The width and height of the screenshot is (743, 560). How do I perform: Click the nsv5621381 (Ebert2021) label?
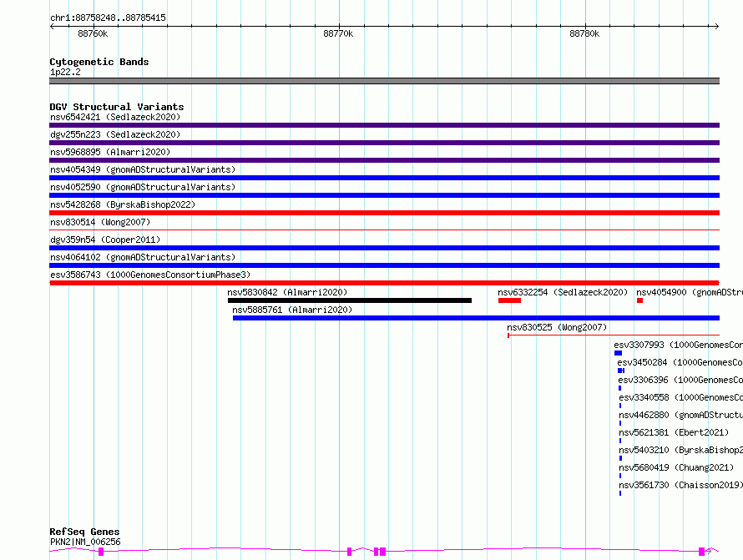point(674,432)
